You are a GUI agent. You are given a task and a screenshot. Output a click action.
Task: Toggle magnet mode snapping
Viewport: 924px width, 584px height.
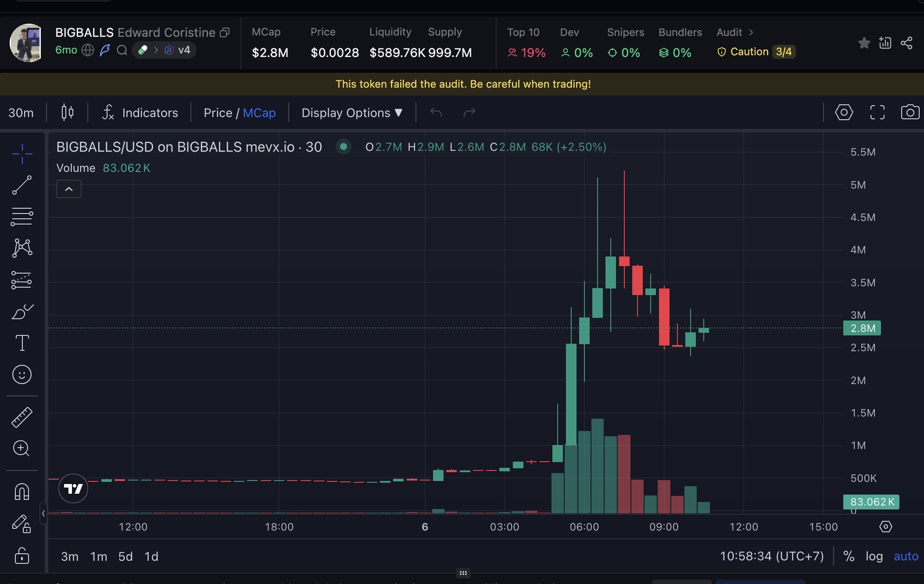(22, 491)
